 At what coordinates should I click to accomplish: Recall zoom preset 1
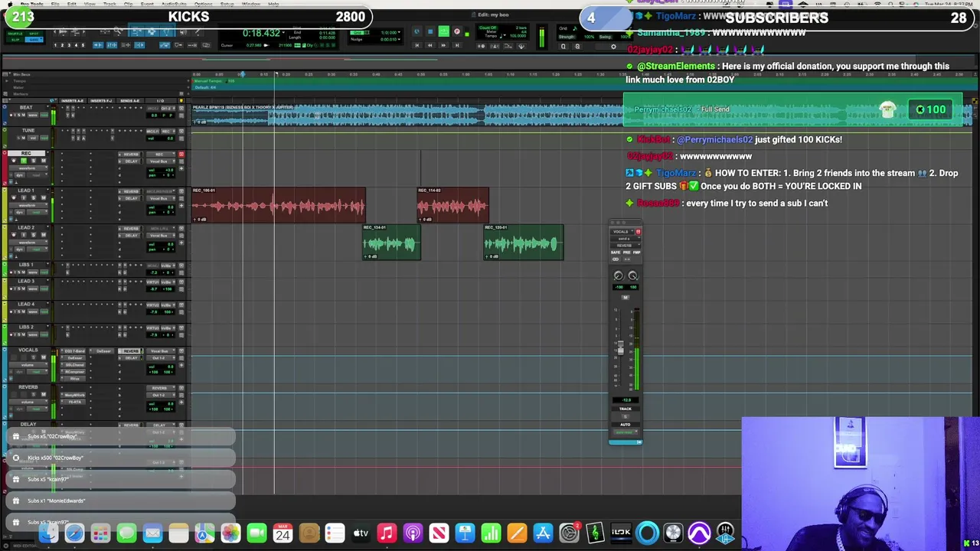point(55,44)
